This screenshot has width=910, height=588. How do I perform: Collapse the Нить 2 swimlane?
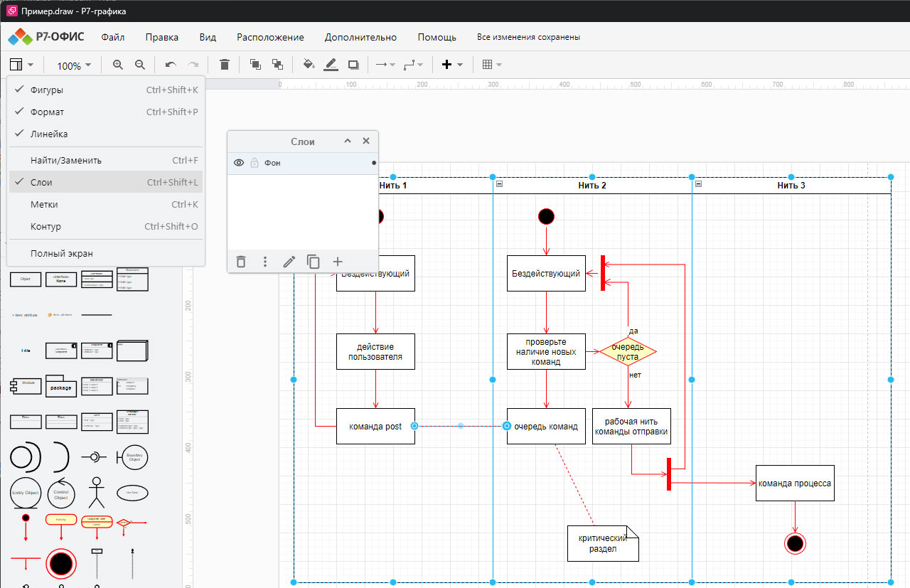[x=499, y=183]
